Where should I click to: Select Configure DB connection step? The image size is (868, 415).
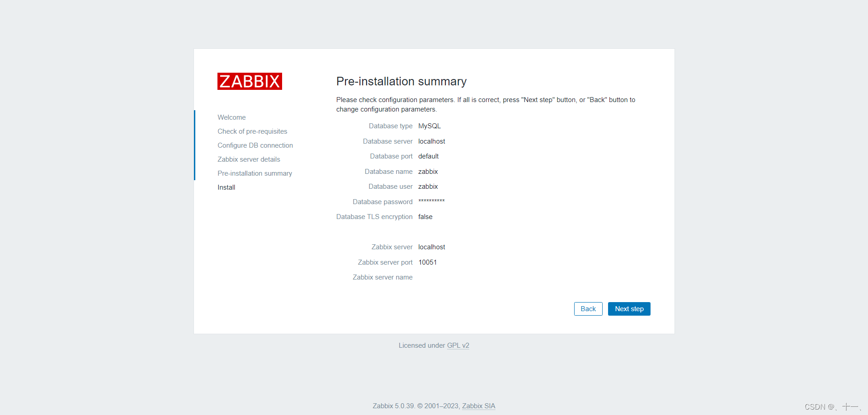pos(255,145)
